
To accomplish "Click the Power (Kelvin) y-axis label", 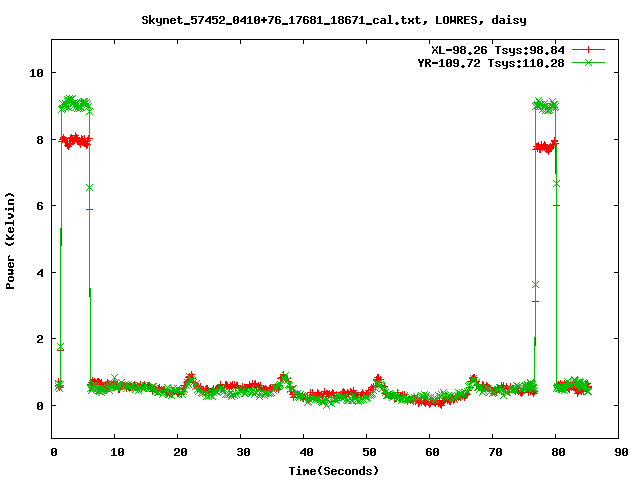I will (10, 241).
